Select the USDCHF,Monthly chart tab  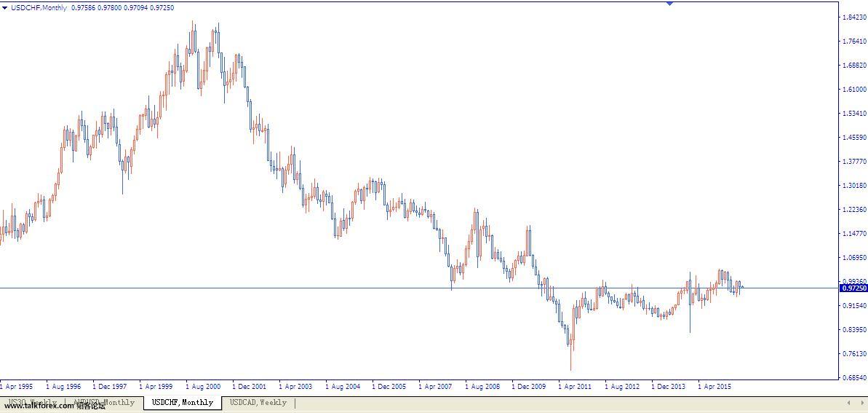coord(182,403)
